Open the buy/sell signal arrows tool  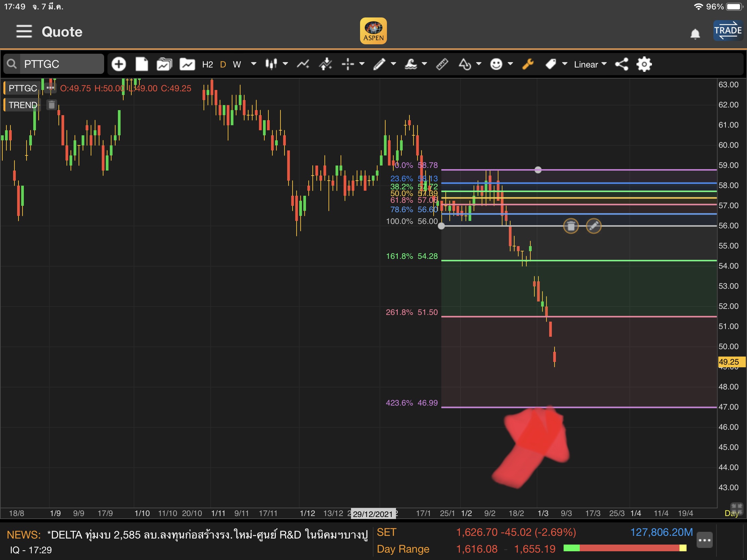(325, 64)
